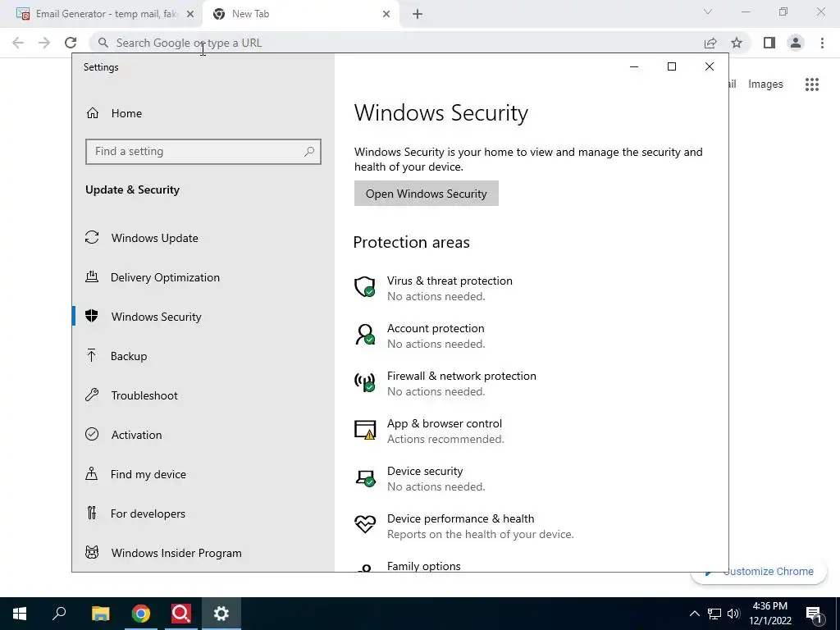The width and height of the screenshot is (840, 630).
Task: Click the Account protection person icon
Action: tap(365, 335)
